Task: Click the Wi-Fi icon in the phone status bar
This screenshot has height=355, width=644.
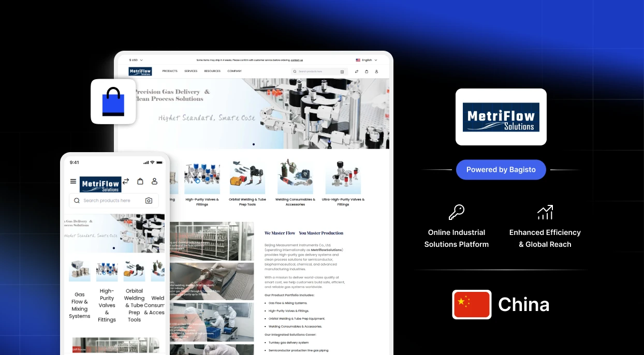Action: (x=152, y=162)
